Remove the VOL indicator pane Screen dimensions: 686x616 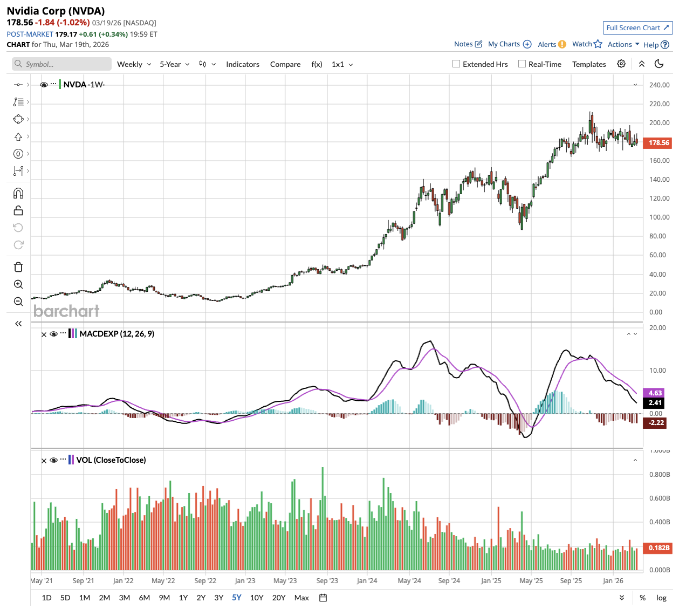(x=44, y=461)
